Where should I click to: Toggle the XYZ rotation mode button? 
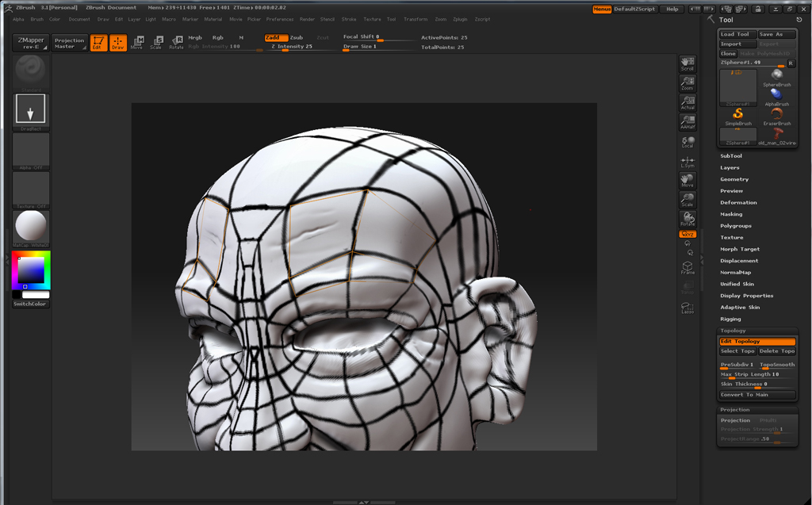[x=688, y=234]
